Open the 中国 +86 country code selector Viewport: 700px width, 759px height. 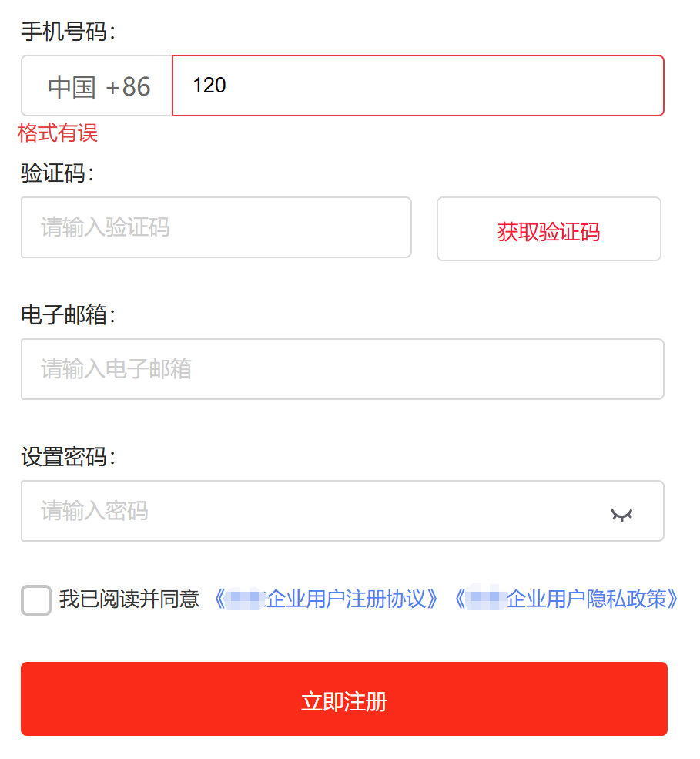(97, 86)
